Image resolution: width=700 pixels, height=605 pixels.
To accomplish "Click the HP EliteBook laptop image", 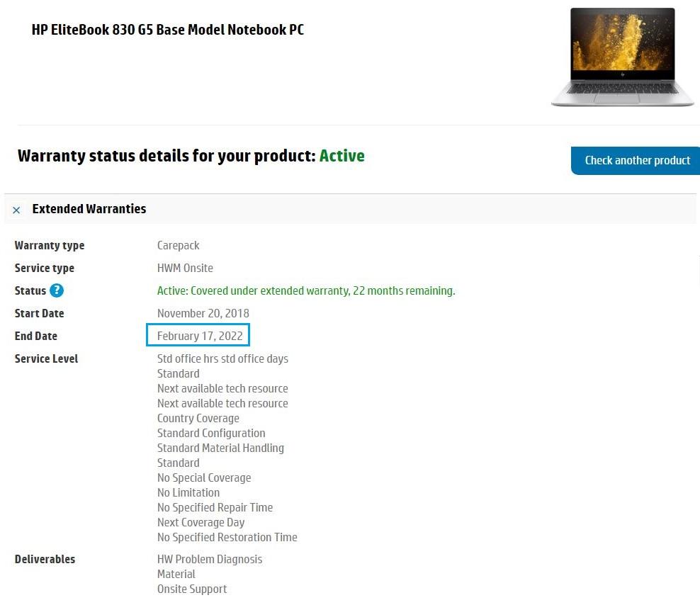I will (x=622, y=57).
